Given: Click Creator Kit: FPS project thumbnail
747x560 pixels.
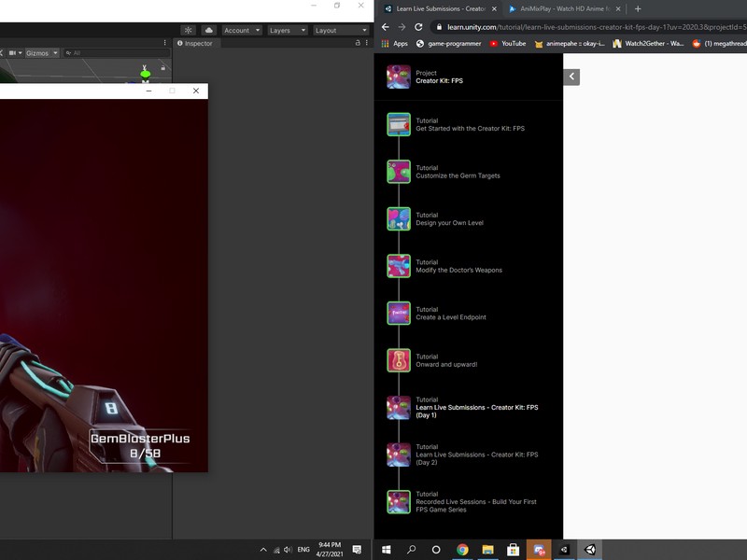Looking at the screenshot, I should click(x=399, y=77).
